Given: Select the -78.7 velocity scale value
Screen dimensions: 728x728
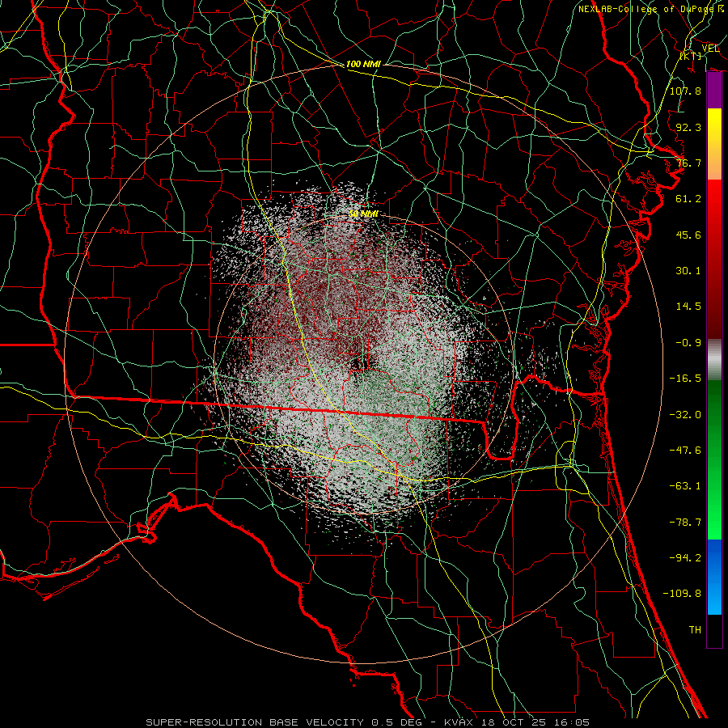Looking at the screenshot, I should [685, 523].
